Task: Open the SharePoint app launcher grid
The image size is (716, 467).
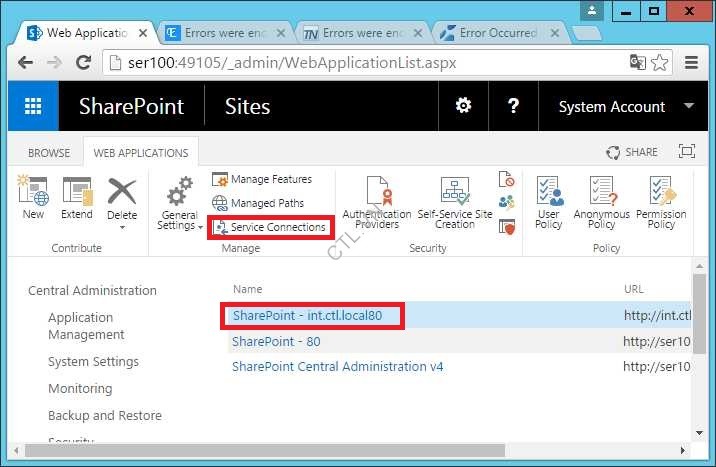Action: click(33, 107)
